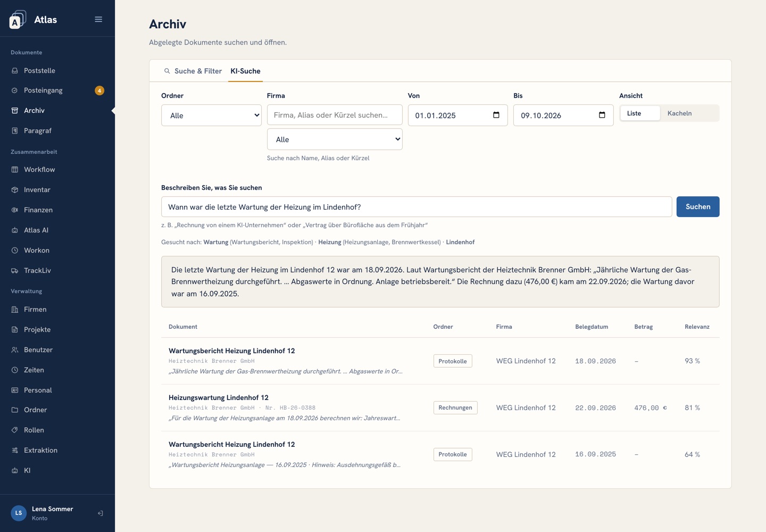Image resolution: width=766 pixels, height=532 pixels.
Task: Switch to the Suche & Filter tab
Action: point(193,71)
